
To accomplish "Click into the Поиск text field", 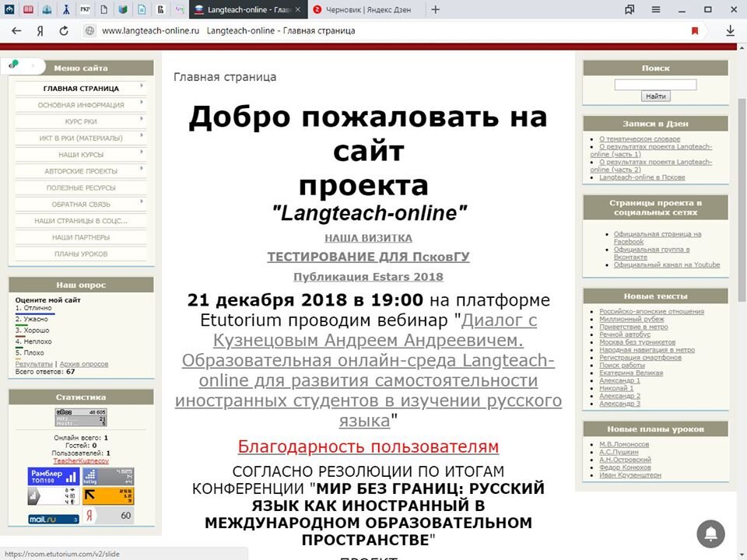I will (x=655, y=85).
